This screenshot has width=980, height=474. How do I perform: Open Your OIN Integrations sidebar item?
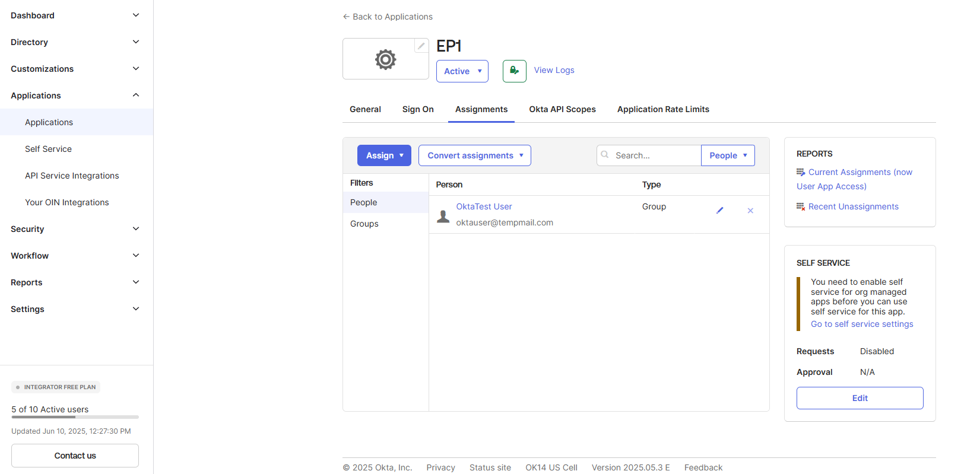pyautogui.click(x=77, y=202)
